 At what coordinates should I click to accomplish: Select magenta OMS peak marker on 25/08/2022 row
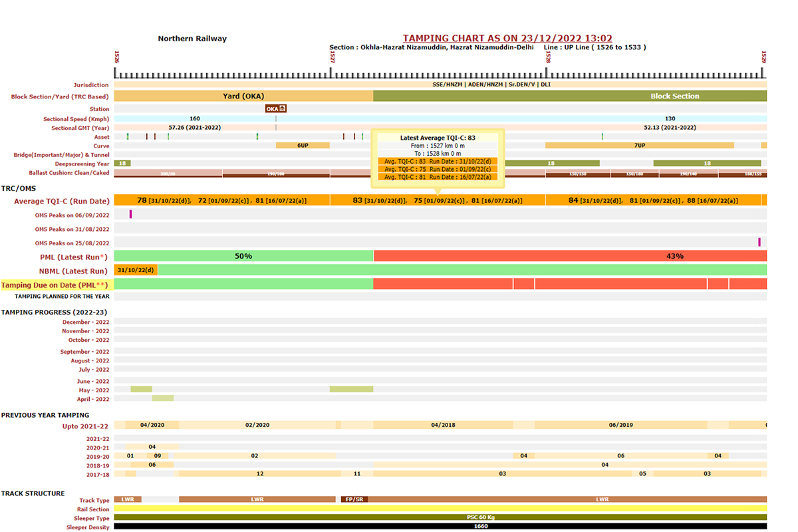tap(759, 242)
